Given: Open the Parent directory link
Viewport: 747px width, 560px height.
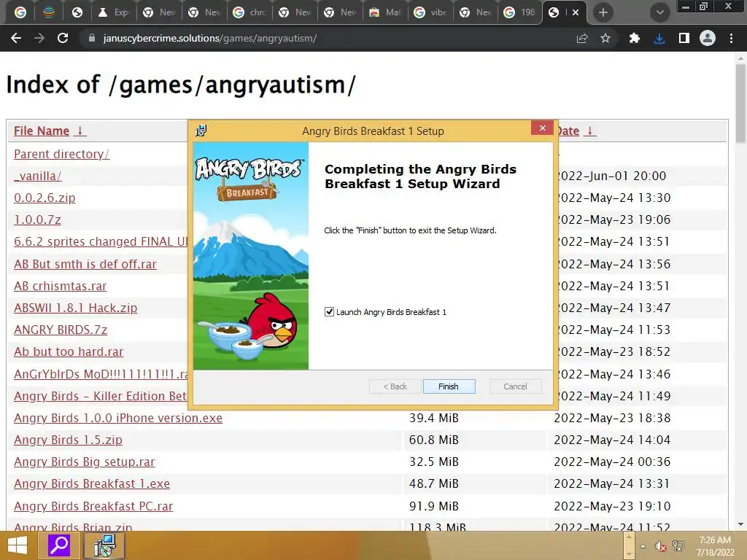Looking at the screenshot, I should (61, 155).
